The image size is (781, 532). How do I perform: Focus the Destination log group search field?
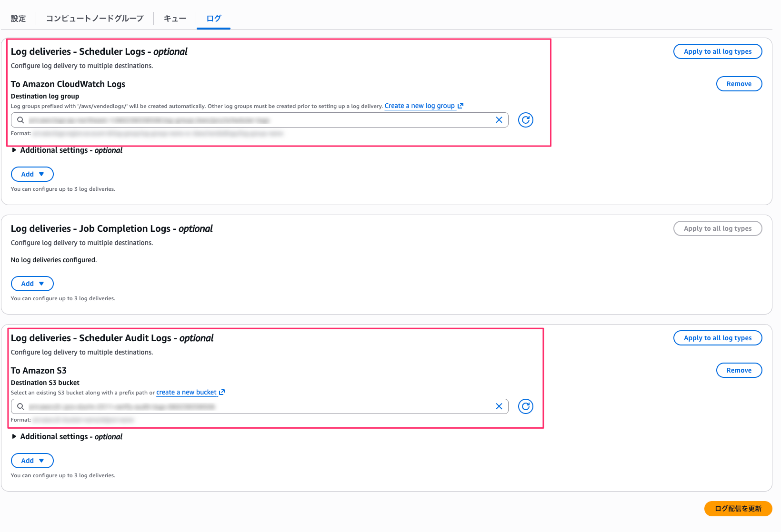click(260, 120)
